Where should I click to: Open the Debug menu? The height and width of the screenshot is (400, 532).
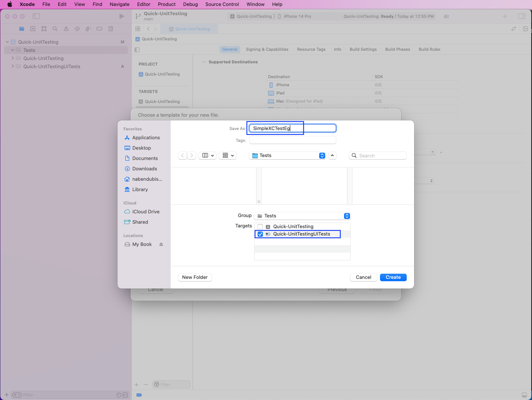click(x=190, y=4)
